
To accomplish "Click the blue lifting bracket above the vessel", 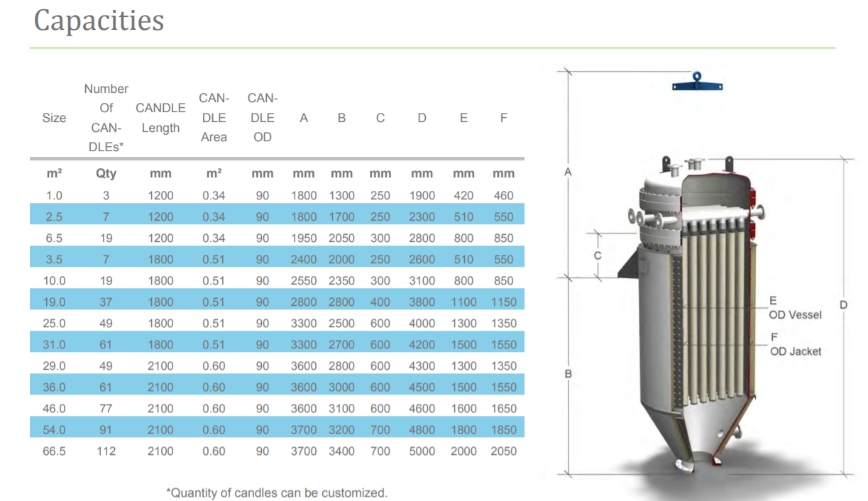I will [x=697, y=82].
